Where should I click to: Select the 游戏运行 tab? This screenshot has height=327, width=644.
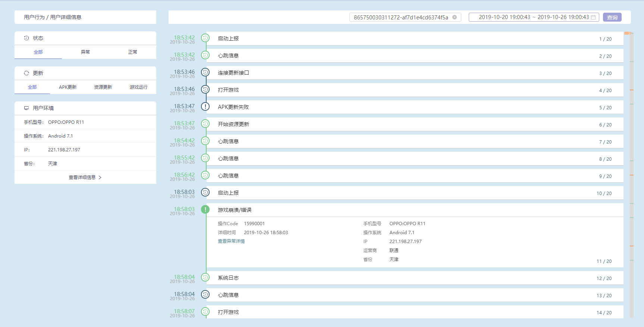tap(139, 87)
